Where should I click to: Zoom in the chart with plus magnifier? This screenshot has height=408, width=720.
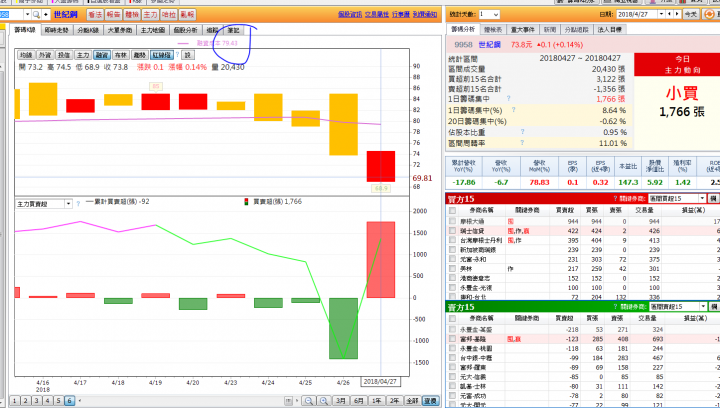click(324, 401)
